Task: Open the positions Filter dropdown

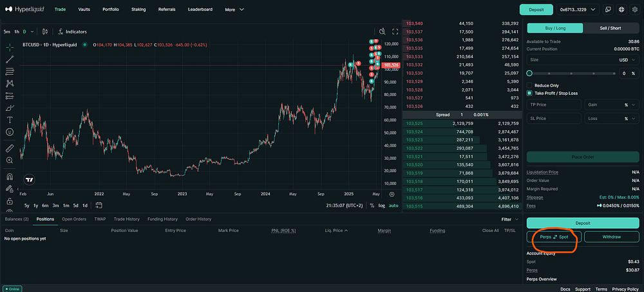Action: [511, 220]
